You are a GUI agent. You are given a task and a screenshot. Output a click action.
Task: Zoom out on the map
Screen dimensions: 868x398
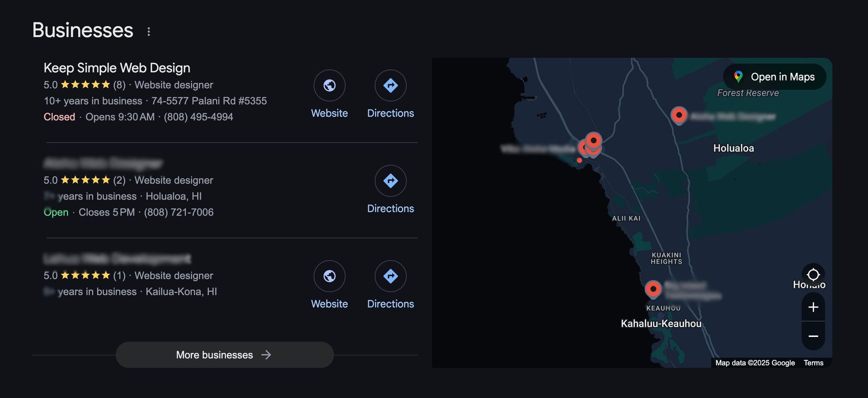coord(813,336)
